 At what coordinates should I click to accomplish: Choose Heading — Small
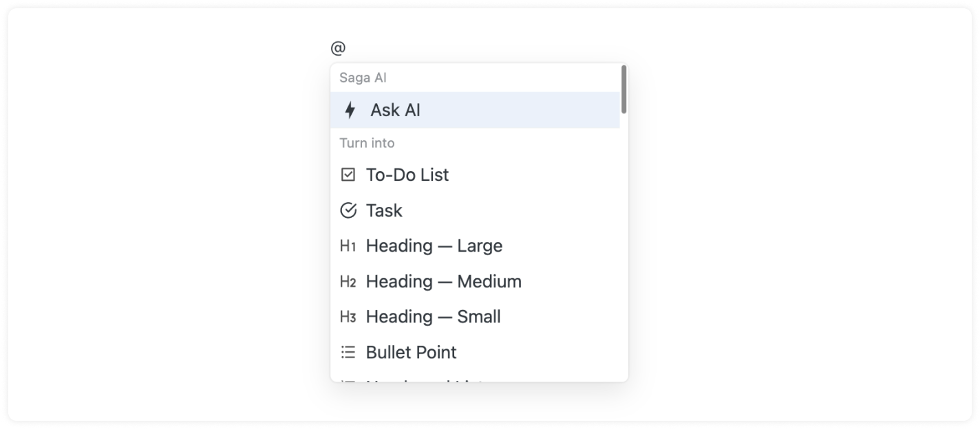tap(433, 317)
